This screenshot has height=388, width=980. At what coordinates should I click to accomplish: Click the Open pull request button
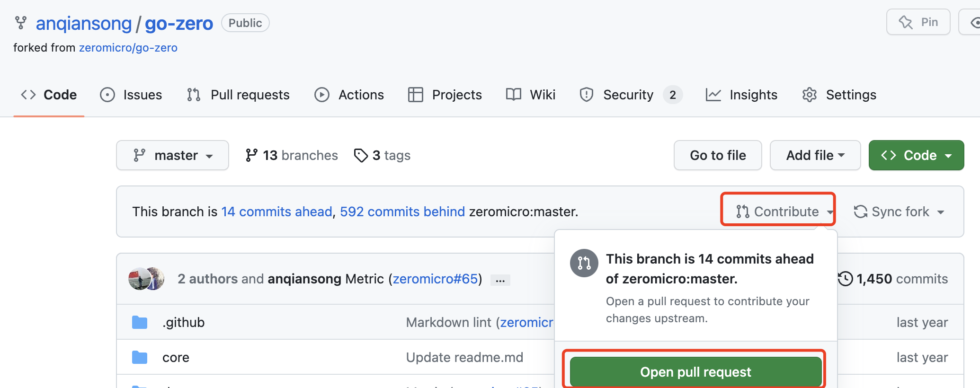tap(695, 372)
